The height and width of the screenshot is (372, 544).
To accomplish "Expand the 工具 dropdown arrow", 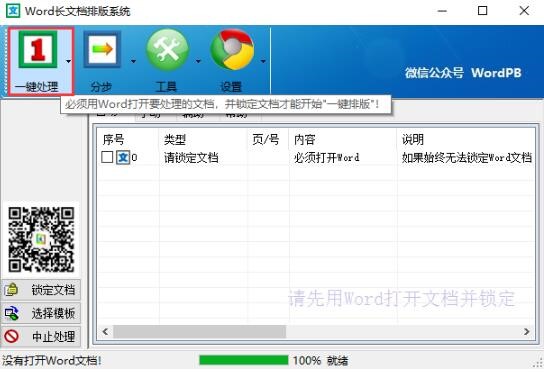I will click(198, 61).
